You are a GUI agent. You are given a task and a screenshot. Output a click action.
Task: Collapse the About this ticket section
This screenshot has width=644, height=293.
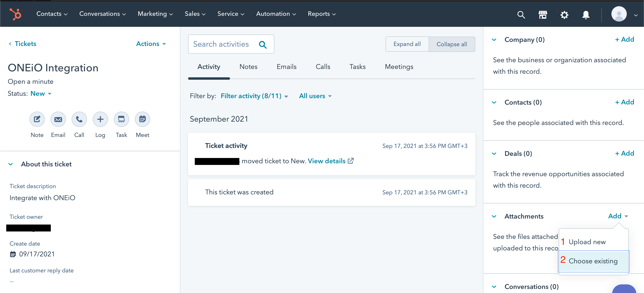coord(11,164)
